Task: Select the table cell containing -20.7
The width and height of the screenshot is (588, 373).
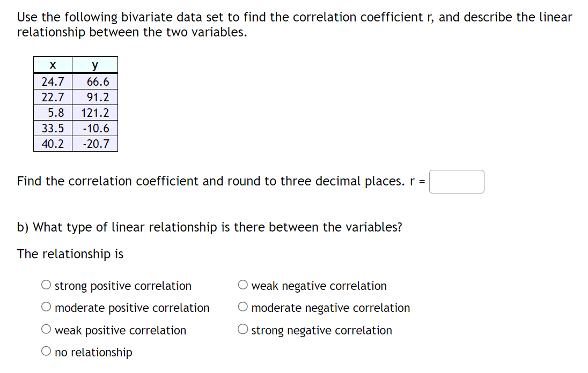Action: tap(95, 144)
